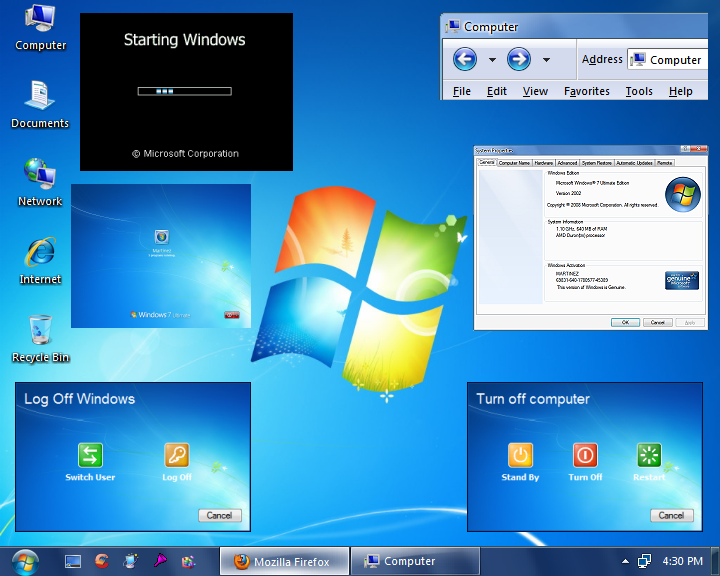This screenshot has width=720, height=576.
Task: Switch to Mozilla Firefox taskbar button
Action: coord(282,562)
